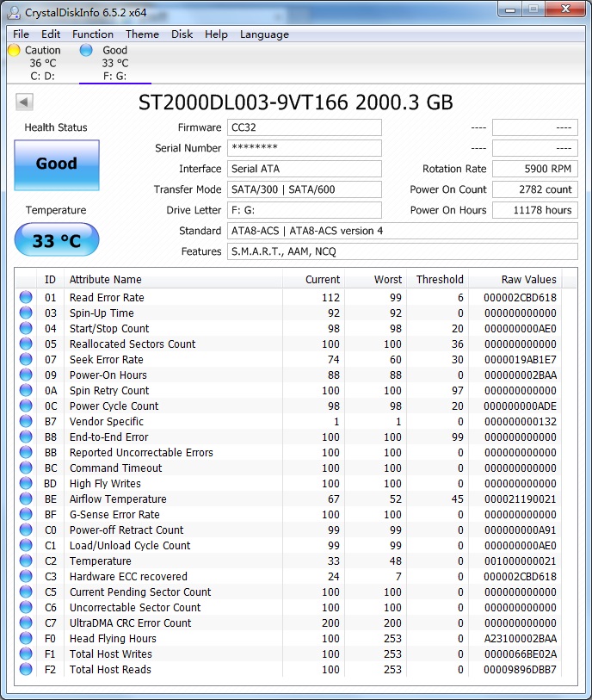
Task: Click status orb for Power-On Hours row
Action: pos(26,375)
